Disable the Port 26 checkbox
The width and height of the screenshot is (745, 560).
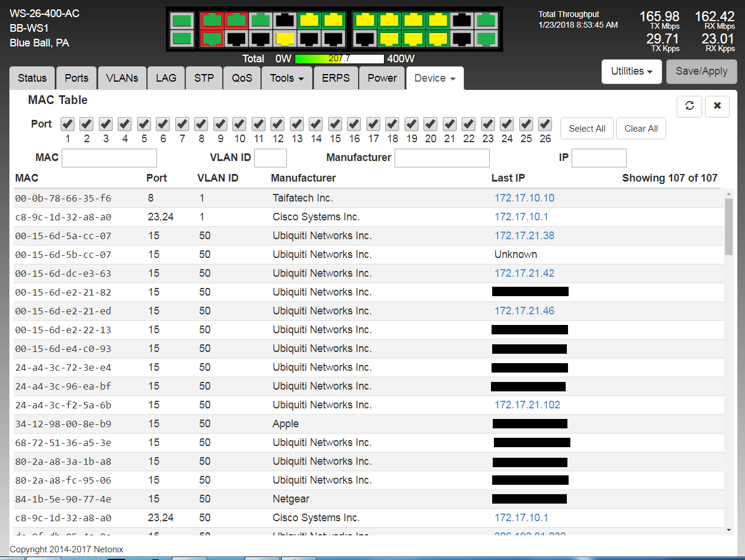tap(545, 124)
